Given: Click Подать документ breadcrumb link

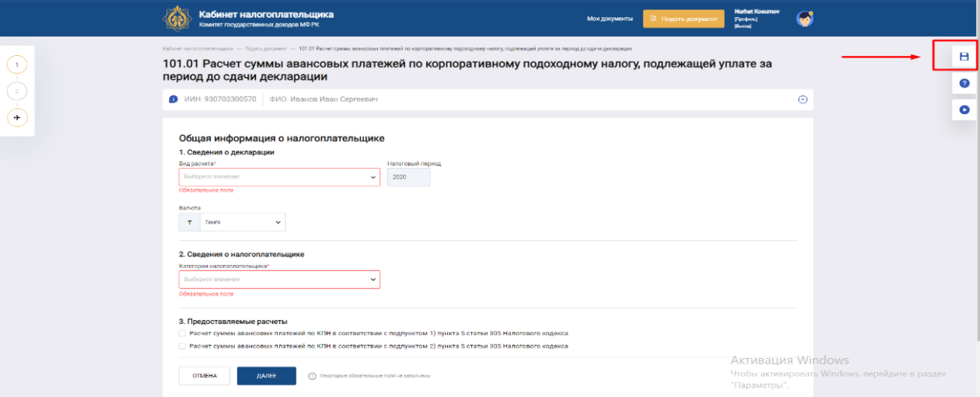Looking at the screenshot, I should pos(266,48).
